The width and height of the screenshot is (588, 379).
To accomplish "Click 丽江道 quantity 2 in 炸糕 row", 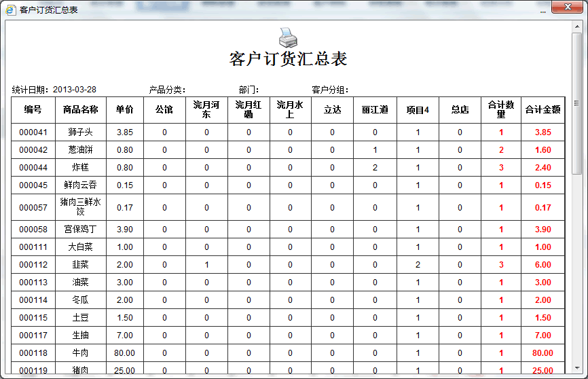I will coord(375,167).
